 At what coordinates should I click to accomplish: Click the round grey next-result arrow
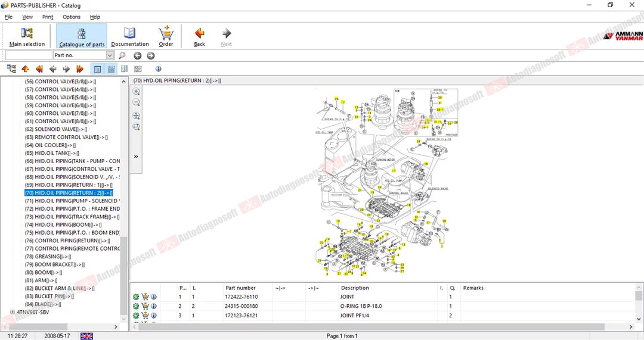151,55
